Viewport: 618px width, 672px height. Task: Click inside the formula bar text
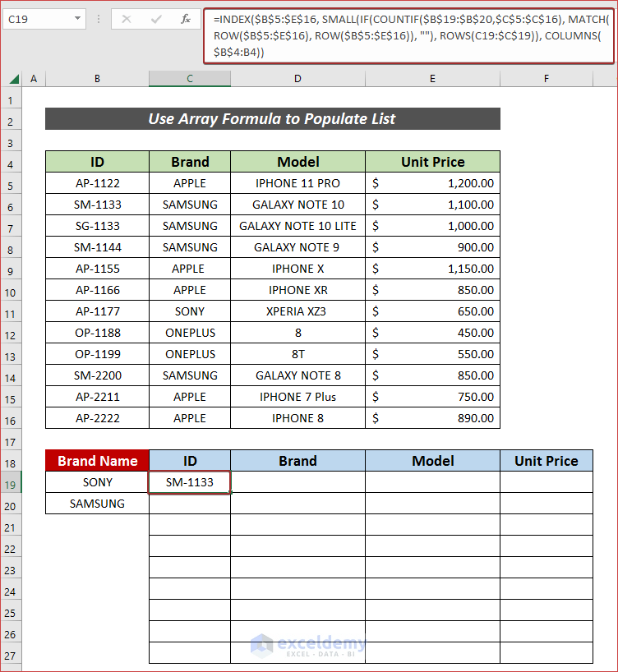coord(408,36)
